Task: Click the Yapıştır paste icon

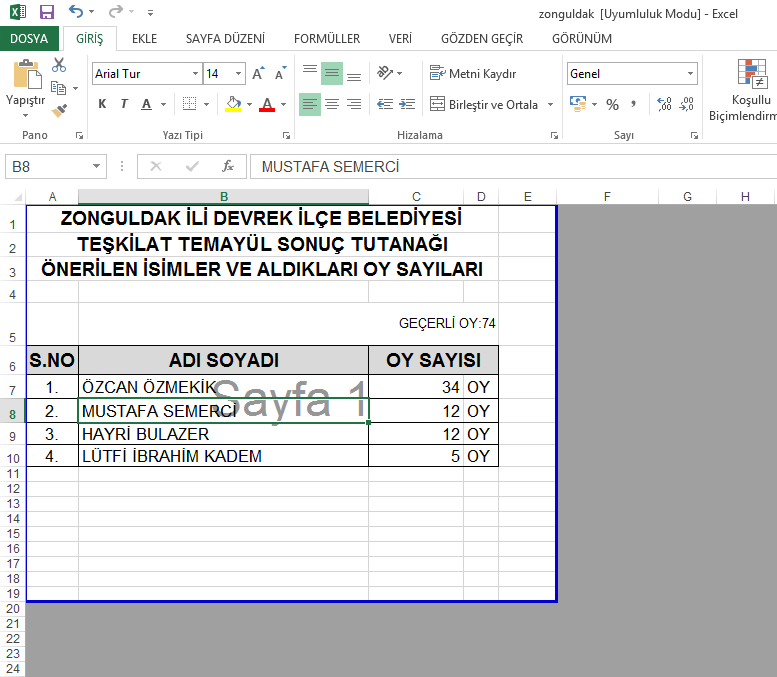Action: click(27, 75)
